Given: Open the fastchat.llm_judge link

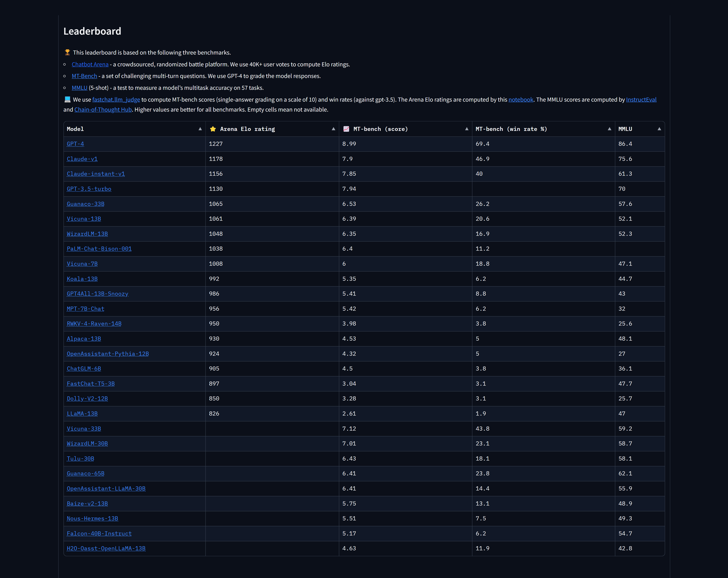Looking at the screenshot, I should click(x=116, y=100).
